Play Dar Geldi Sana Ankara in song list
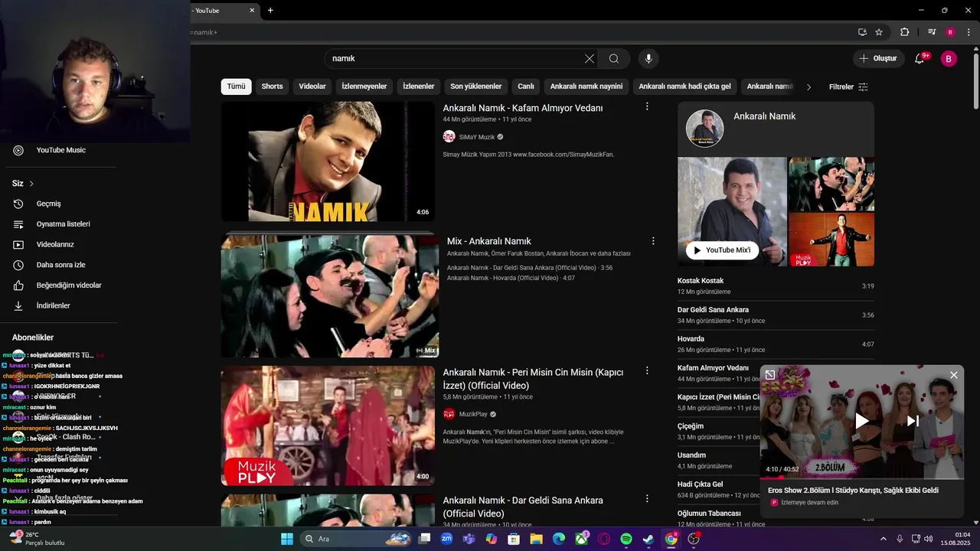 776,315
